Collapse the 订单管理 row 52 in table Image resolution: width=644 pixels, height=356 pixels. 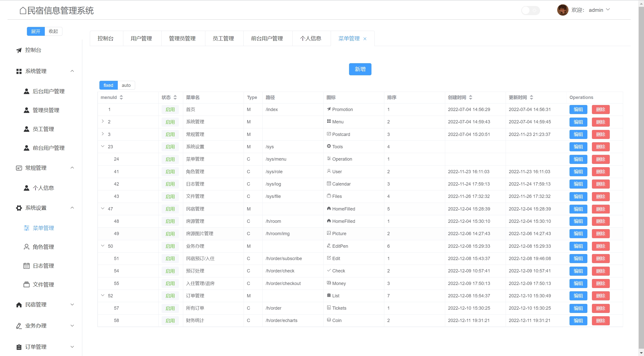pyautogui.click(x=103, y=295)
